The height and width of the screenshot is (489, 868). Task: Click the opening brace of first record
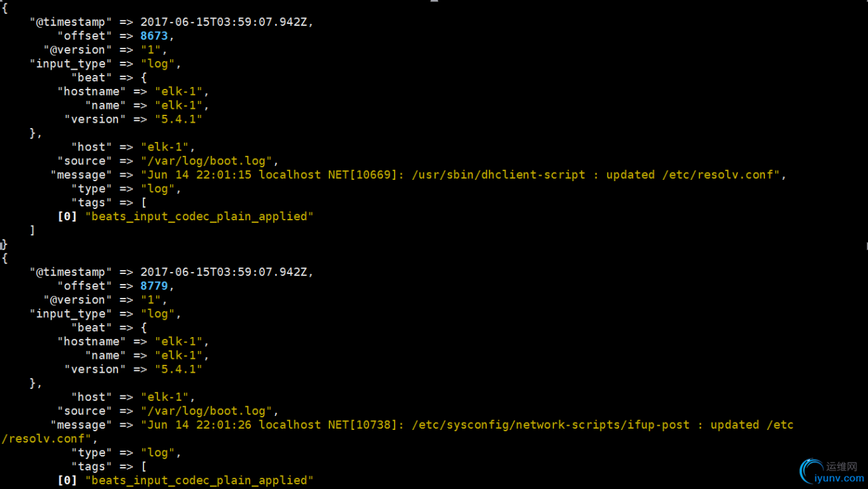point(5,9)
